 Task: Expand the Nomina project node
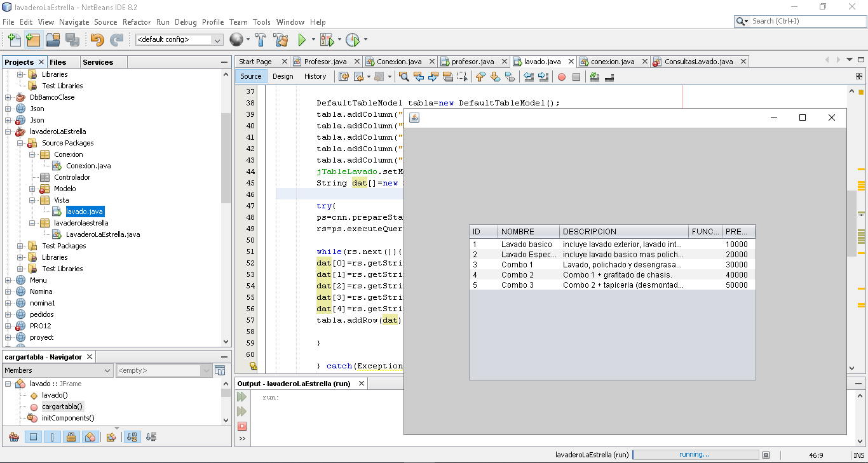tap(8, 292)
